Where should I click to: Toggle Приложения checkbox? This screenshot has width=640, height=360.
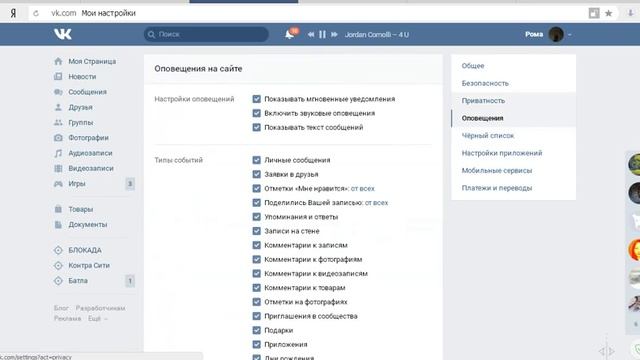256,344
